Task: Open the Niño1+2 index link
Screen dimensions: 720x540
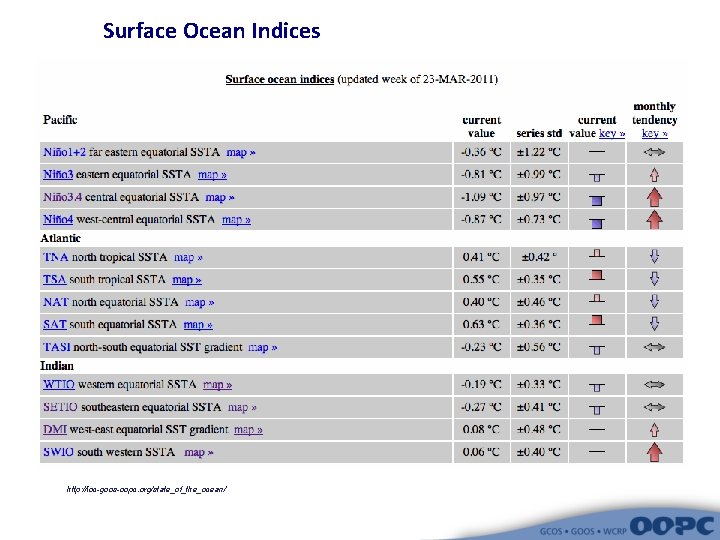Action: 64,152
